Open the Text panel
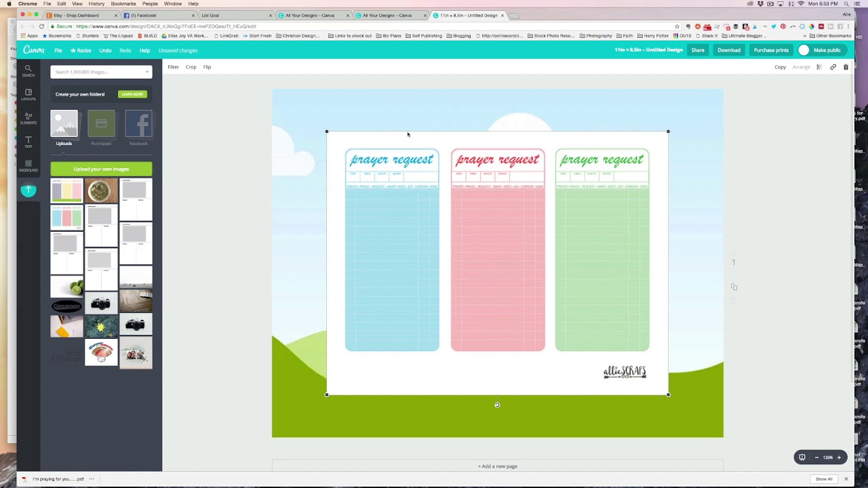868x488 pixels. point(28,142)
